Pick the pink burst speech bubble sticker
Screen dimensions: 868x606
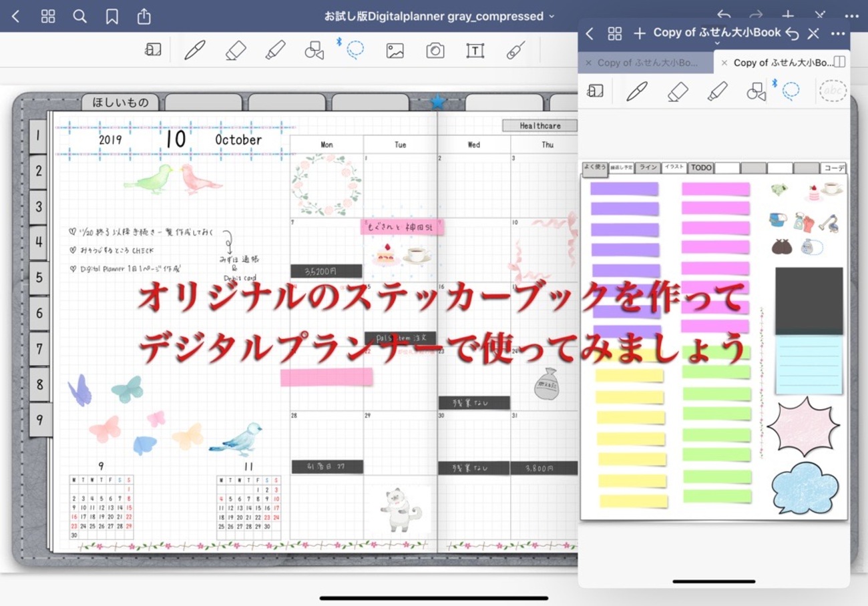pos(803,426)
